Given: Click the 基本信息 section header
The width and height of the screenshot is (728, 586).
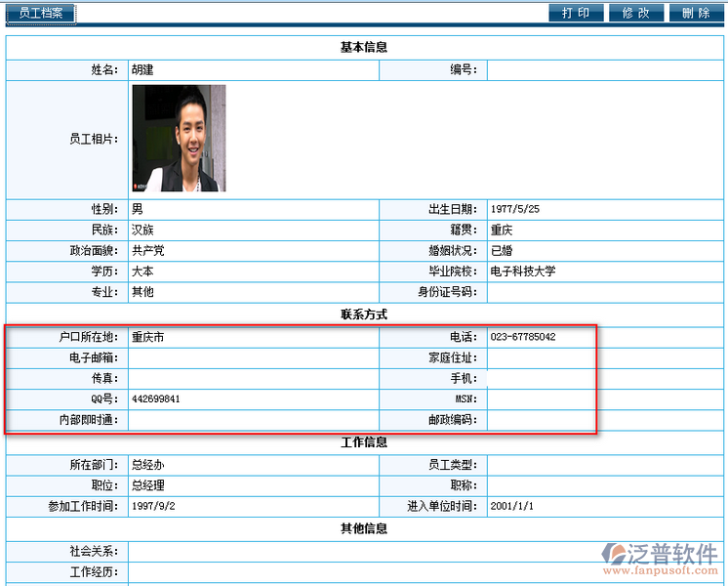Looking at the screenshot, I should coord(364,48).
